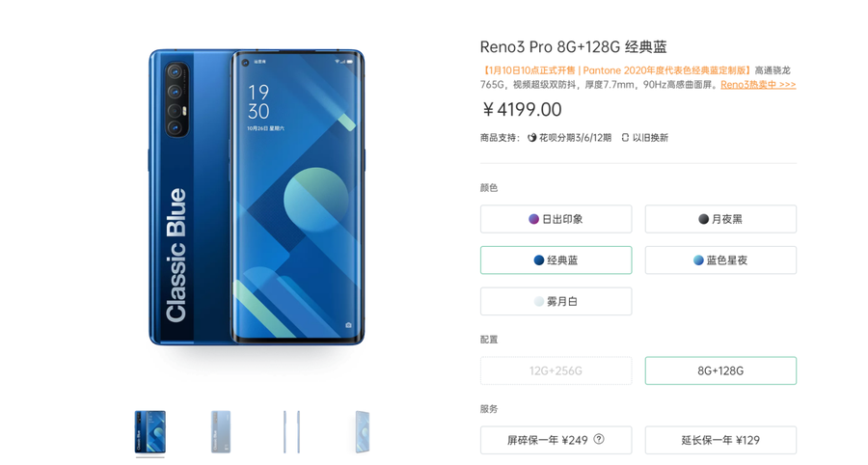The image size is (868, 465).
Task: Show the side-profile phone thumbnail
Action: coord(291,432)
